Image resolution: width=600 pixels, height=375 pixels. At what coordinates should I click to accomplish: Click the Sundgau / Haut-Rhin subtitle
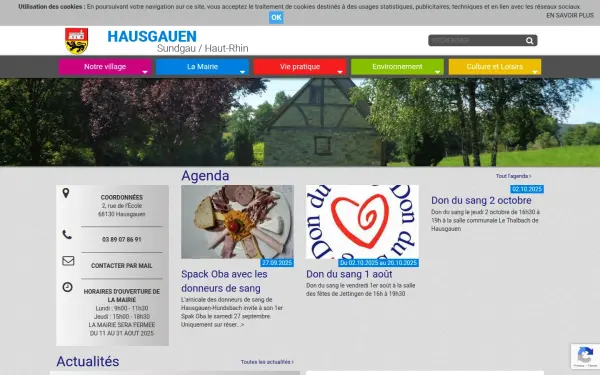(x=202, y=49)
